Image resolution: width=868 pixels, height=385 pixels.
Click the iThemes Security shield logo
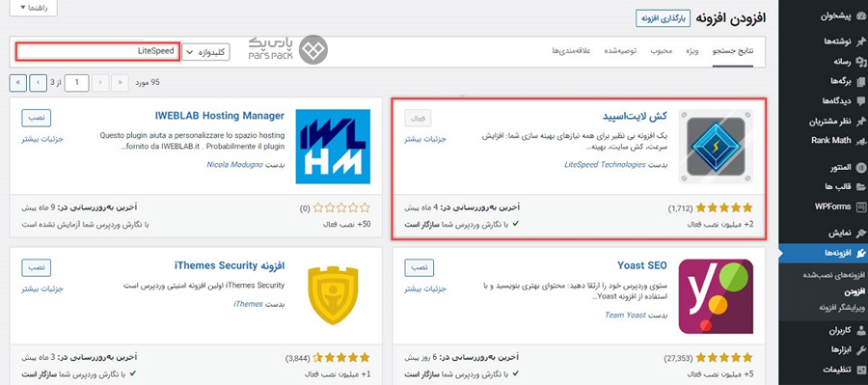(x=333, y=296)
